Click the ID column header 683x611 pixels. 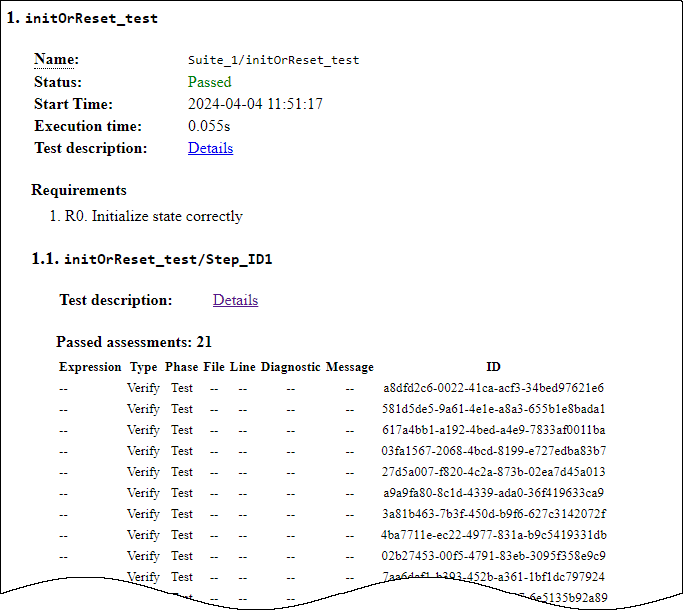pos(494,367)
